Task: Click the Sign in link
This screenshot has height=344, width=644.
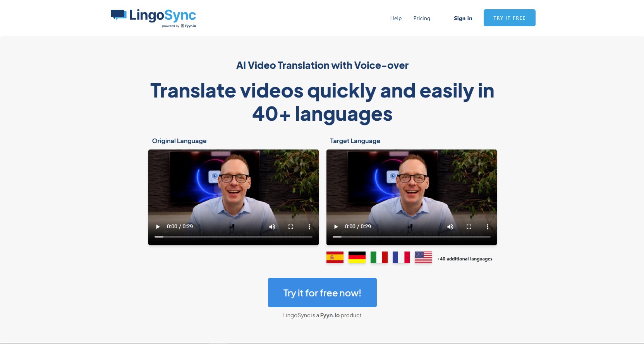Action: pyautogui.click(x=463, y=18)
